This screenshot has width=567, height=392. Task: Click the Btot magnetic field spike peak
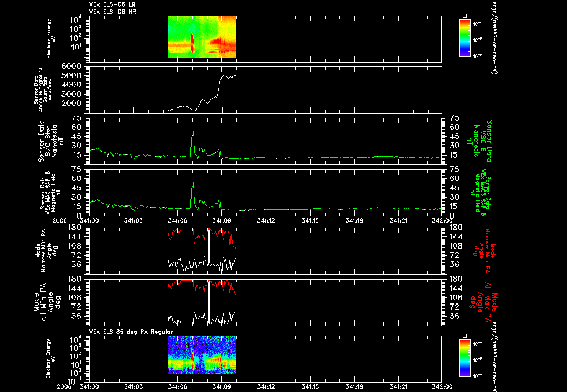click(x=193, y=132)
